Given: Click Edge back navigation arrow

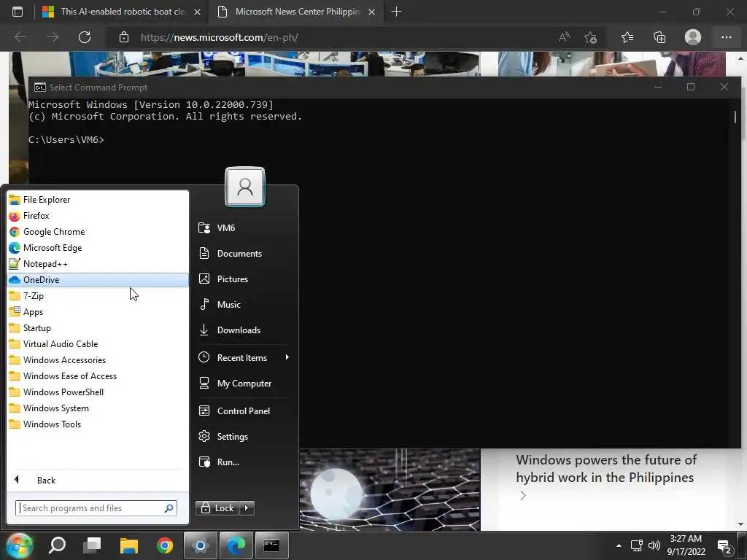Looking at the screenshot, I should pos(20,37).
